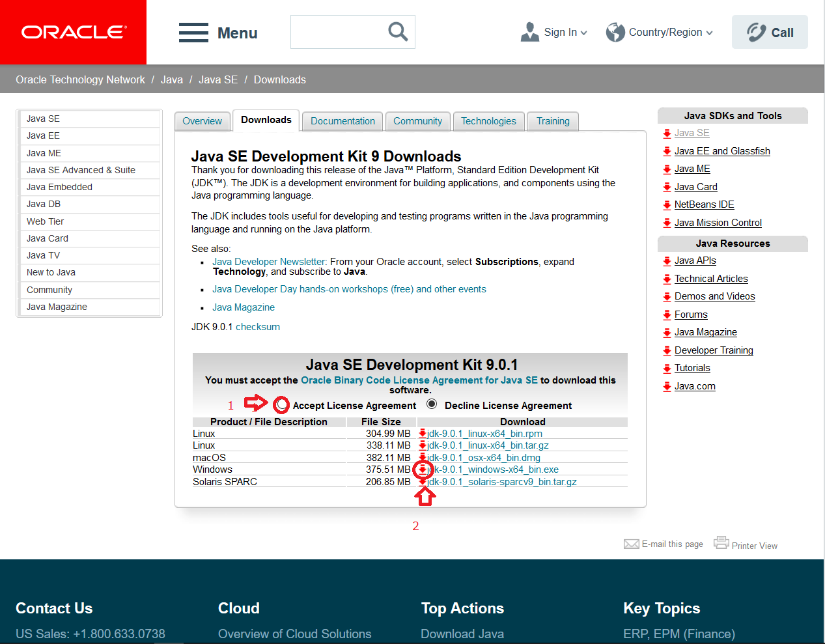Screen dimensions: 825x644
Task: Click red arrow icon beside Java.com
Action: (667, 386)
